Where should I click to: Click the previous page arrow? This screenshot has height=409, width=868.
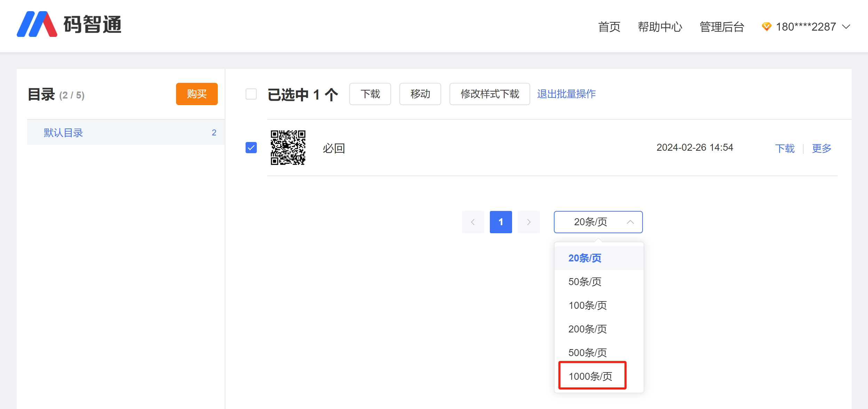point(473,222)
